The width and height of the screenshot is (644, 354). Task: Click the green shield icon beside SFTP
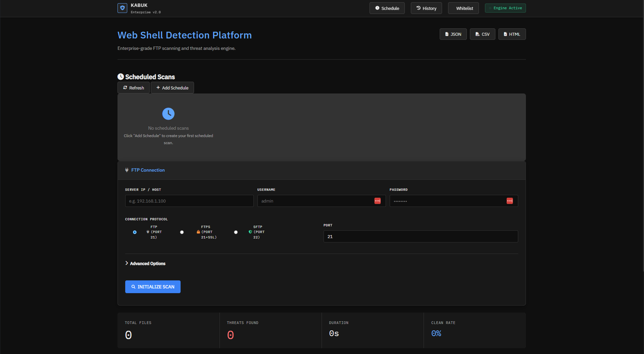pyautogui.click(x=250, y=232)
